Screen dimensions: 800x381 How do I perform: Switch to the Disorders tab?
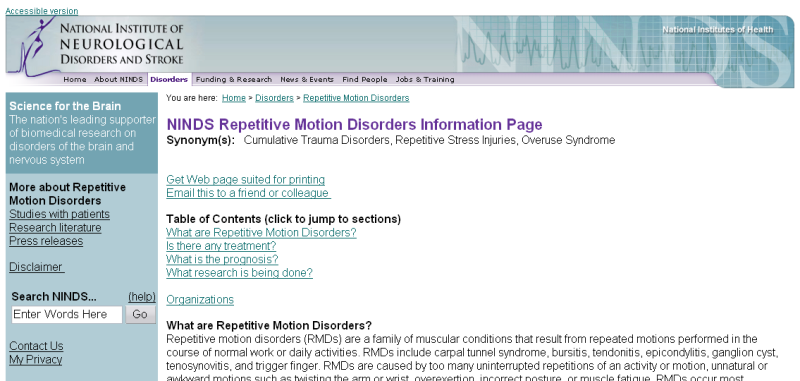point(169,80)
